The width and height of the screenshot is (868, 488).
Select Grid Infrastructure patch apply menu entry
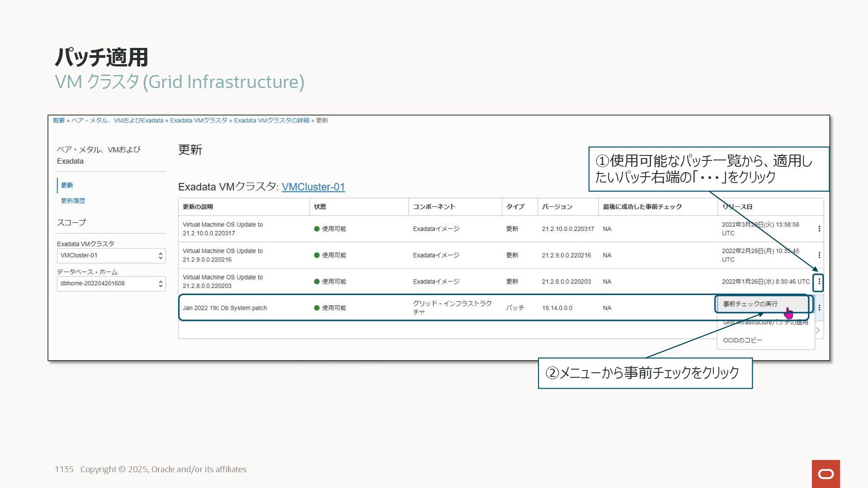[765, 322]
